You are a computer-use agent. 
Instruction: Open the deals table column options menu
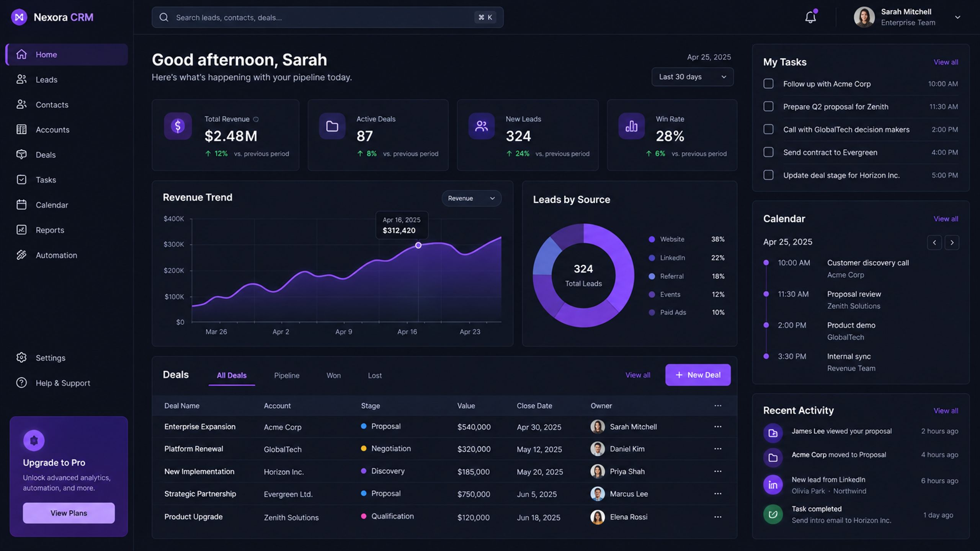pos(718,406)
